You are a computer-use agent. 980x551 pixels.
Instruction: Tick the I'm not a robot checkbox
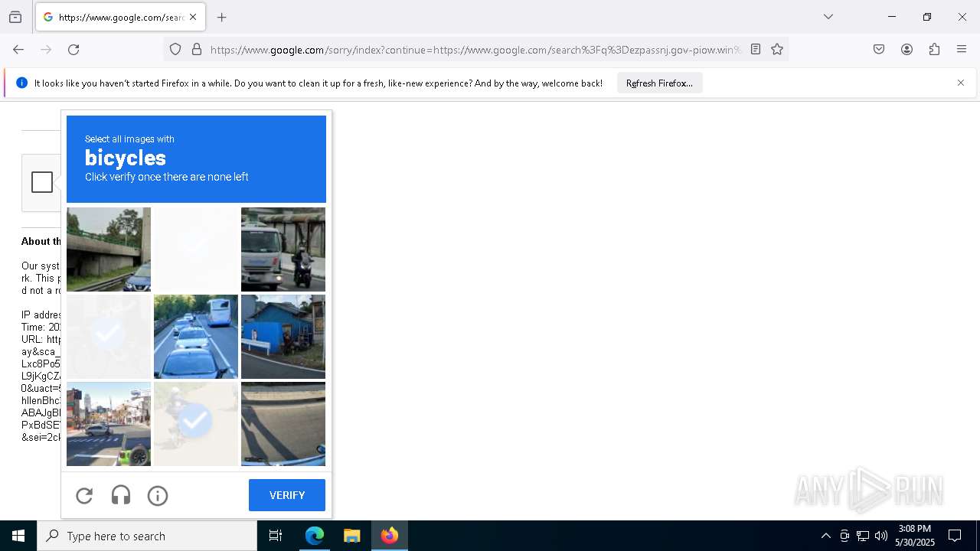42,182
